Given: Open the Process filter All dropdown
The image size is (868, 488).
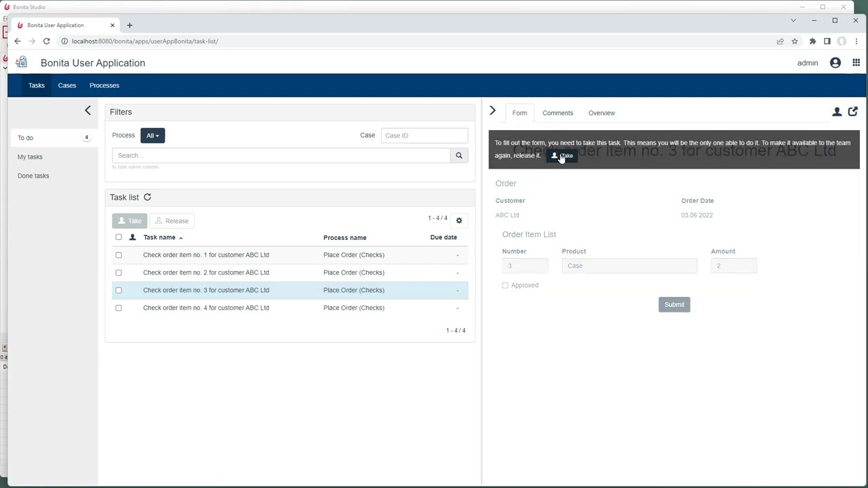Looking at the screenshot, I should pos(153,136).
